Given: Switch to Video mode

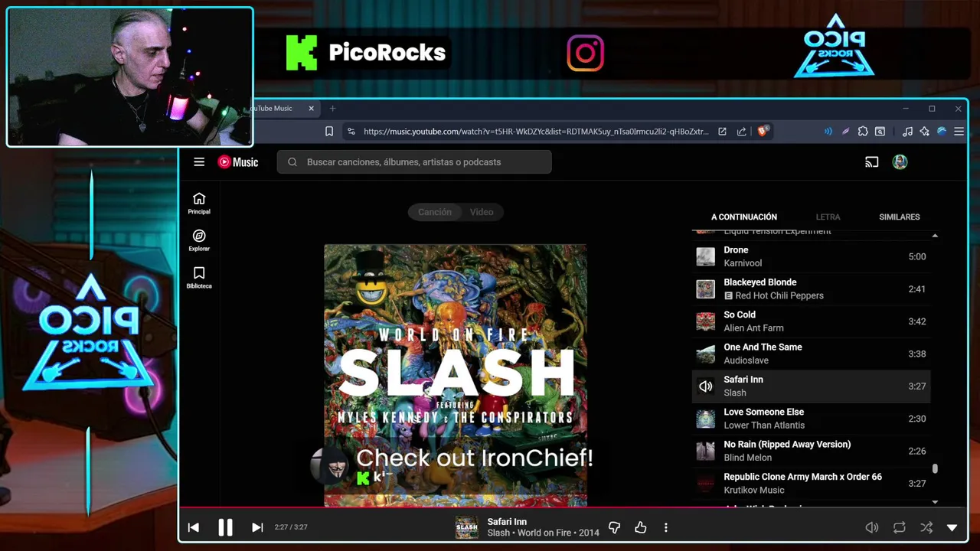Looking at the screenshot, I should tap(482, 212).
